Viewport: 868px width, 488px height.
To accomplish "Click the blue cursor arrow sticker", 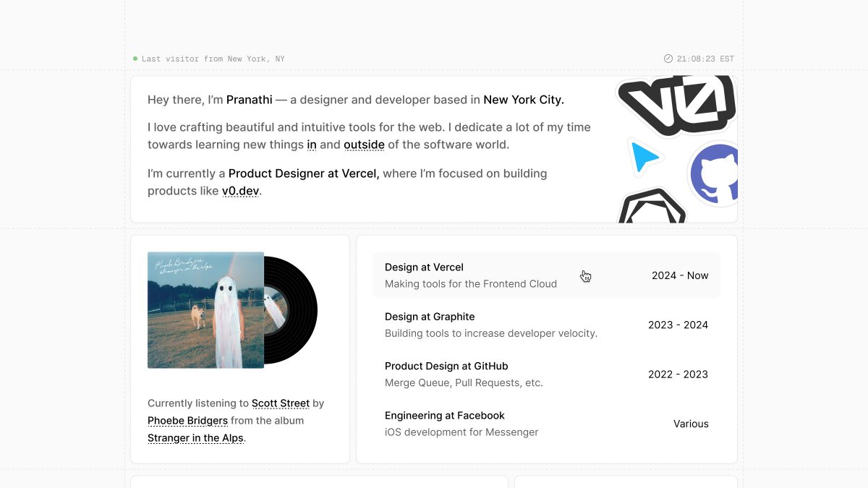I will pos(643,158).
